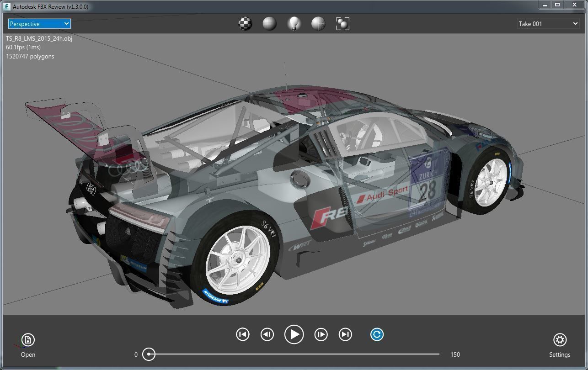Toggle X-ray half-sphere display mode
The height and width of the screenshot is (370, 588).
[x=318, y=24]
